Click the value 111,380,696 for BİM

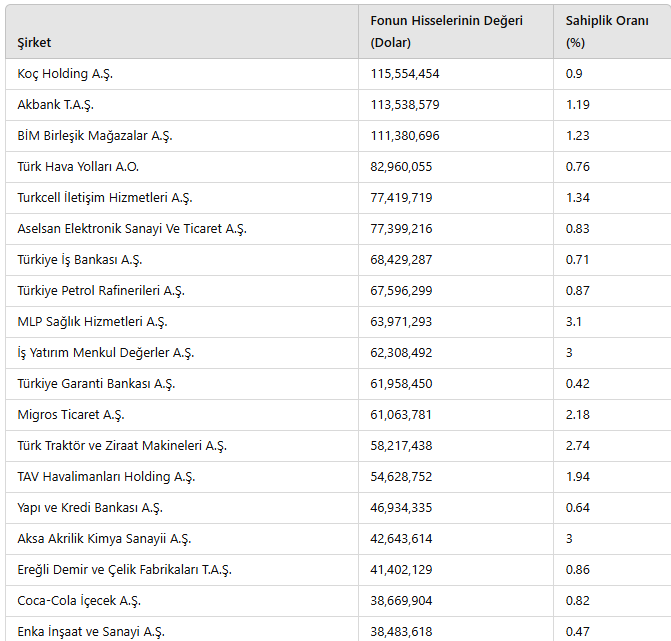(x=405, y=136)
